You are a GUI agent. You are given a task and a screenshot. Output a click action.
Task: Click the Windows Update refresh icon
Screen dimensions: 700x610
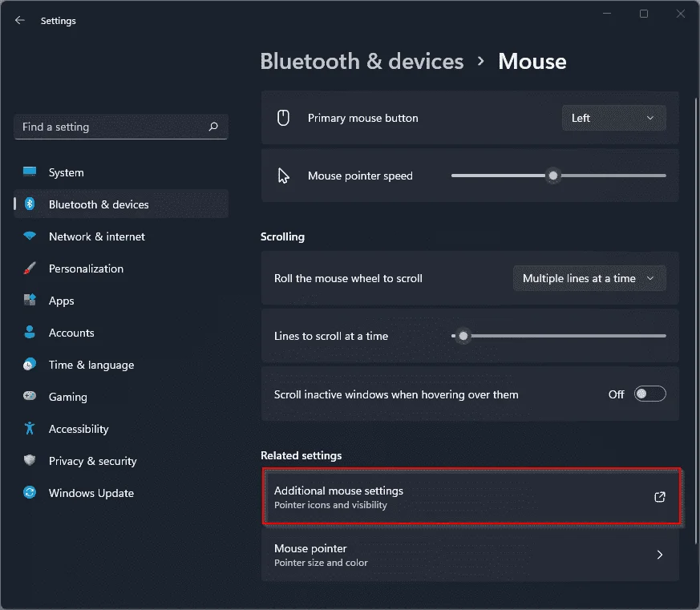(30, 492)
